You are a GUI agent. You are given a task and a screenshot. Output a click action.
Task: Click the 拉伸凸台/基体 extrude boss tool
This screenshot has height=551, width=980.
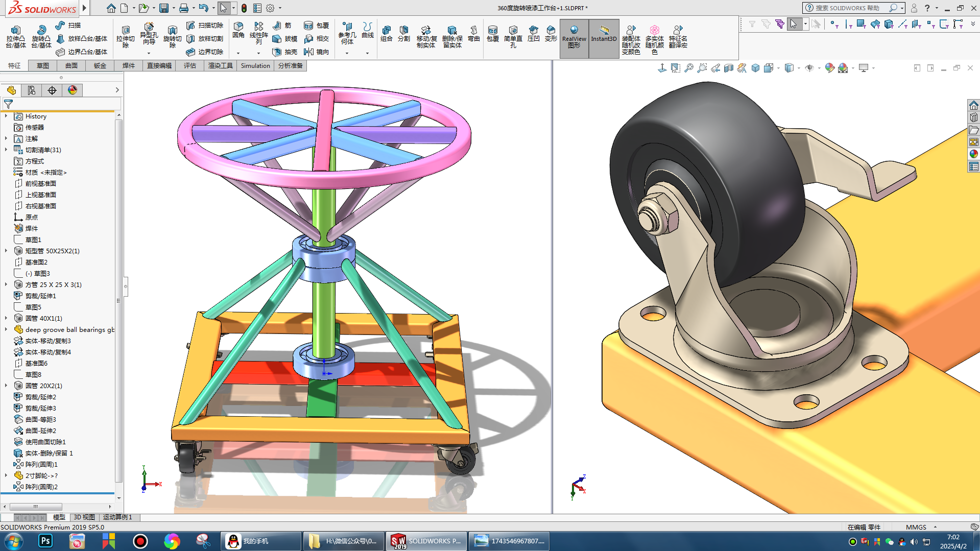coord(15,36)
